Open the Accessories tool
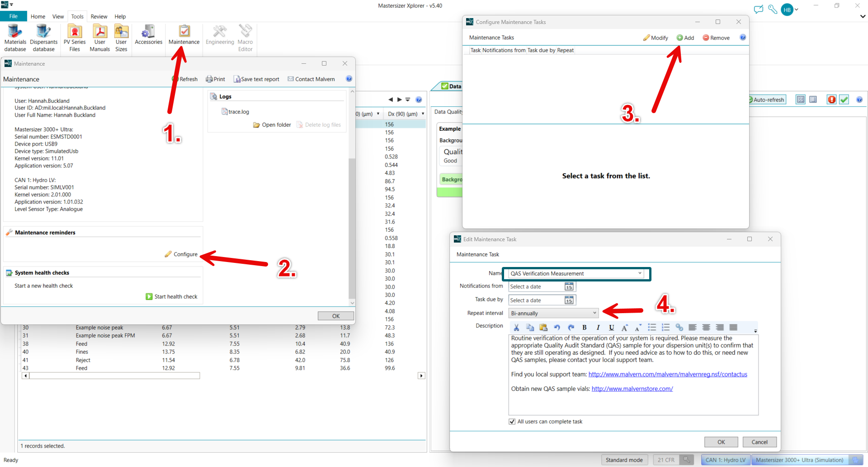Screen dimensions: 868x467 click(148, 35)
